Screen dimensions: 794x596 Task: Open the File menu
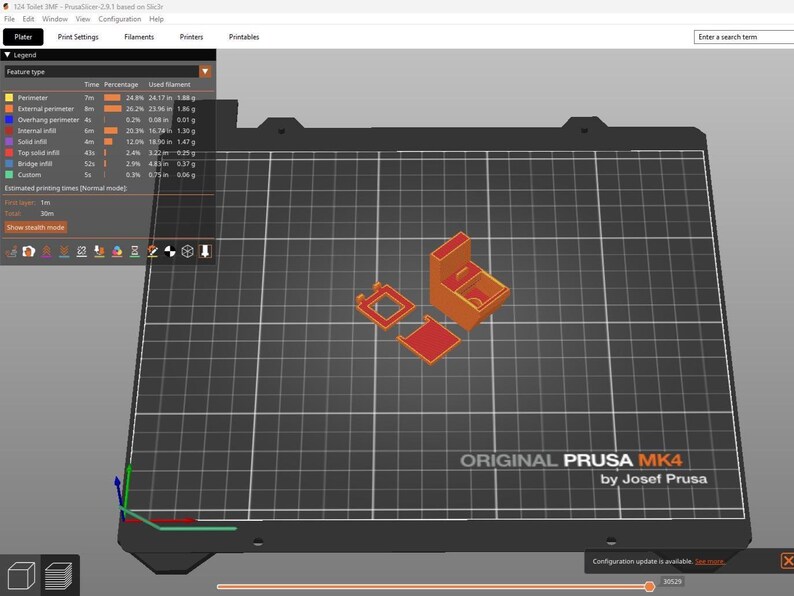[9, 19]
